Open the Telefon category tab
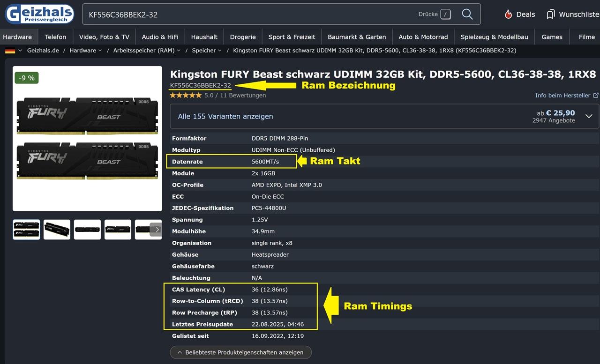The height and width of the screenshot is (364, 600). coord(55,37)
